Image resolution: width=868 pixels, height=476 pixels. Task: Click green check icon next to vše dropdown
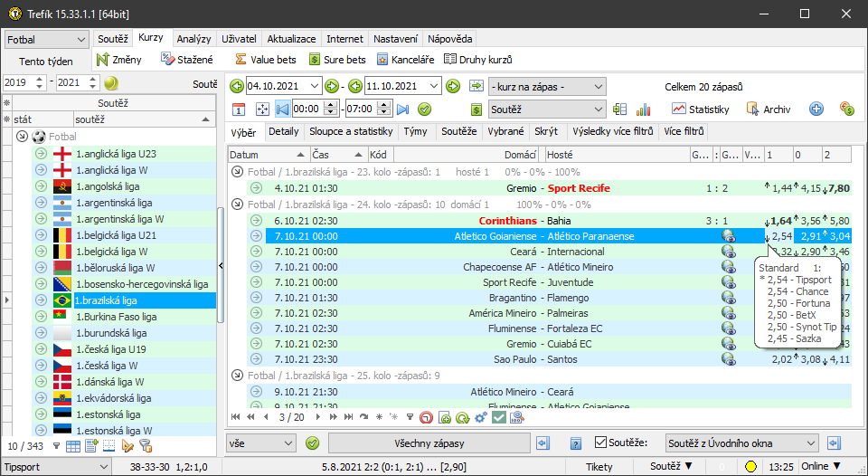pos(313,443)
